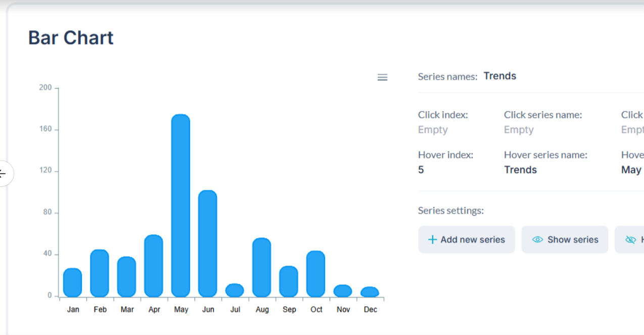Click the Dec x-axis label
Viewport: 644px width, 335px height.
[x=370, y=309]
